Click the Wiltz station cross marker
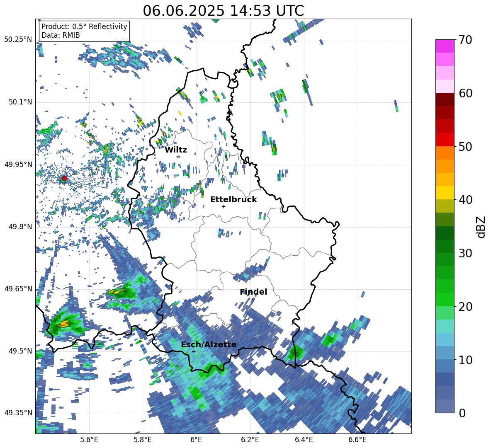Image resolution: width=491 pixels, height=448 pixels. point(178,157)
